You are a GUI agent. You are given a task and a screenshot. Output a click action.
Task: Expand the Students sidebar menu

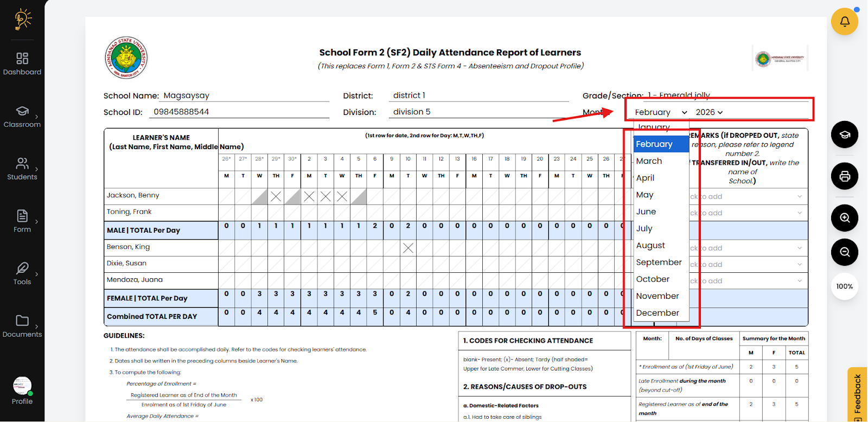tap(22, 169)
